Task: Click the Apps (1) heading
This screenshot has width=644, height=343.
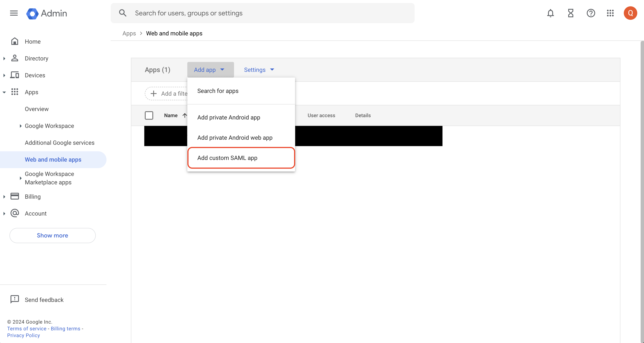Action: click(x=157, y=70)
